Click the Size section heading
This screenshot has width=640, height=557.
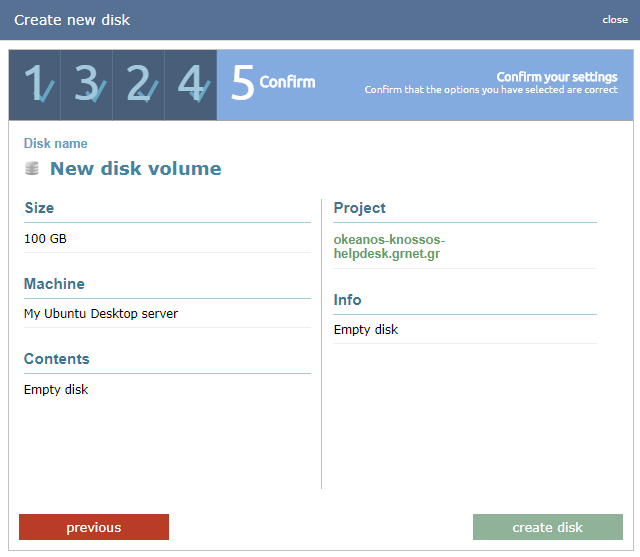tap(39, 208)
